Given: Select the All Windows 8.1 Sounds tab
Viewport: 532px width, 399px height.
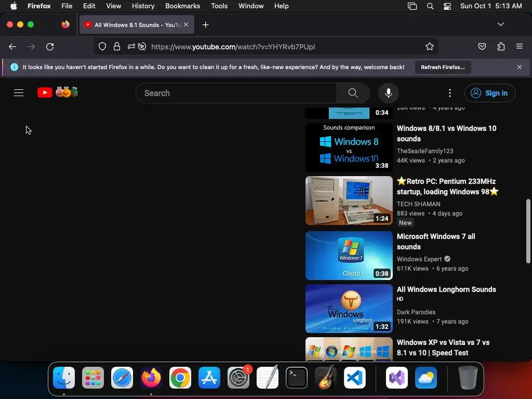Looking at the screenshot, I should pyautogui.click(x=137, y=25).
